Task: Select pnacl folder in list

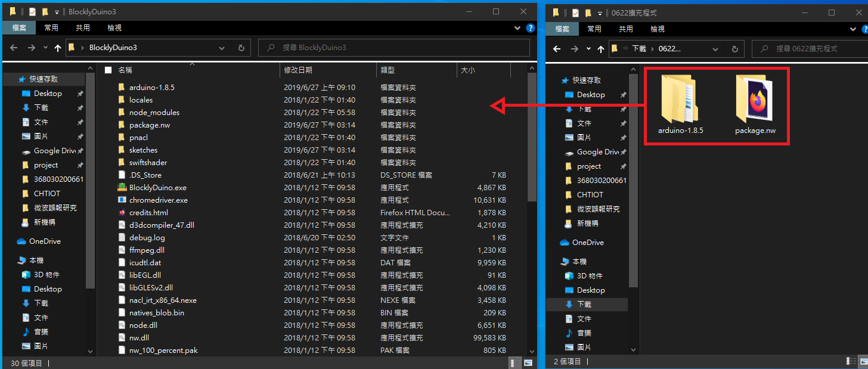Action: (138, 138)
